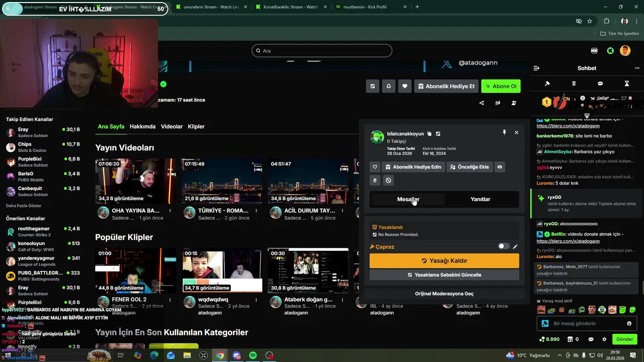Click the notification bell on channel
Viewport: 644px width, 362px height.
388,86
